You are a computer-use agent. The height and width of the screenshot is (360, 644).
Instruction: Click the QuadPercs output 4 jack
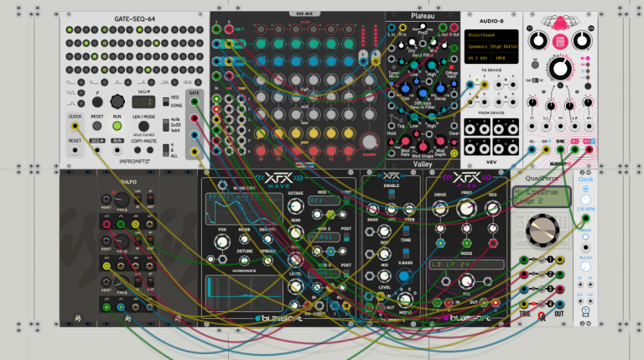point(560,305)
